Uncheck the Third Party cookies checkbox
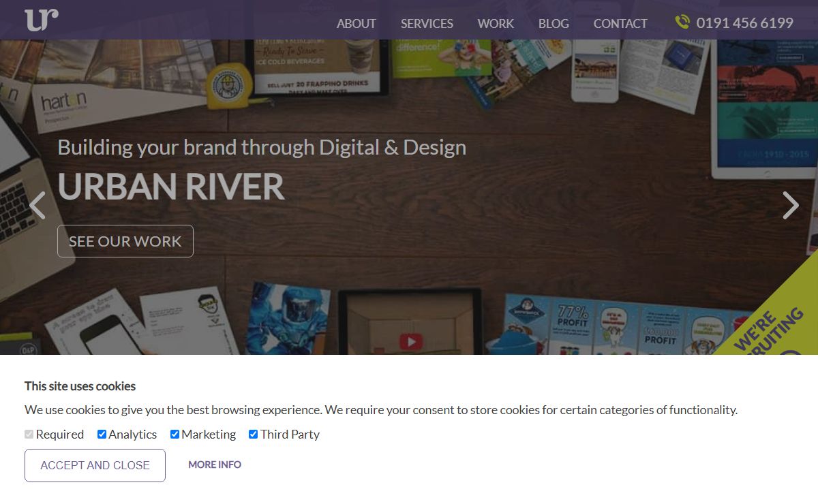Screen dimensions: 818x504 [x=253, y=435]
